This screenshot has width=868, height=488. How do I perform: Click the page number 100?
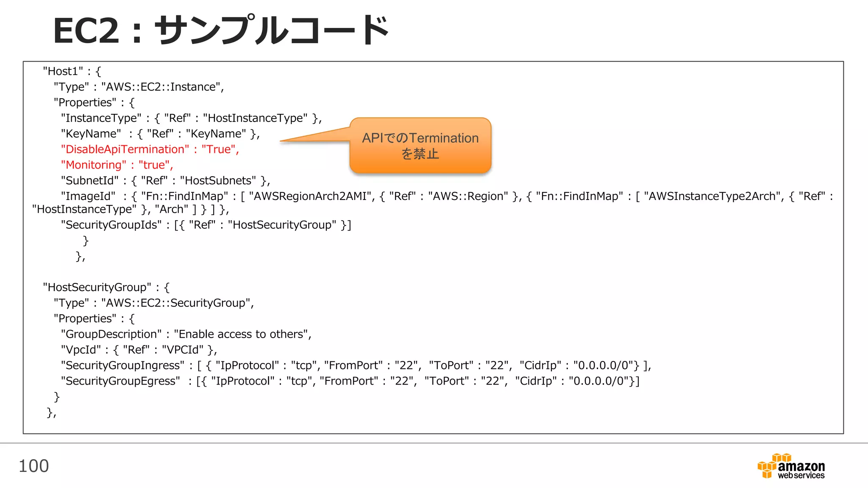point(34,466)
